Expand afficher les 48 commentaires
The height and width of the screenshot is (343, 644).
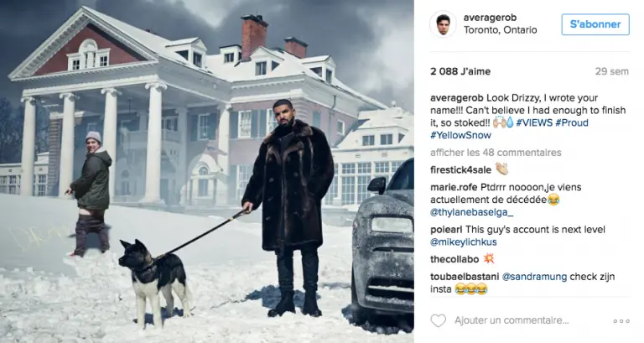click(496, 153)
